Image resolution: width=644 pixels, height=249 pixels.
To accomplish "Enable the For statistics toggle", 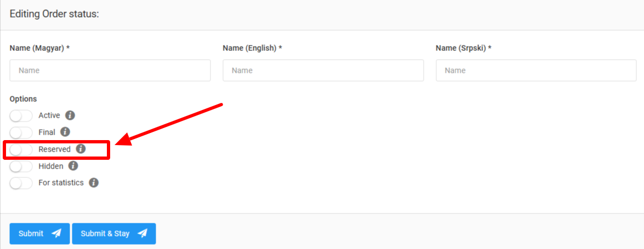I will click(21, 183).
